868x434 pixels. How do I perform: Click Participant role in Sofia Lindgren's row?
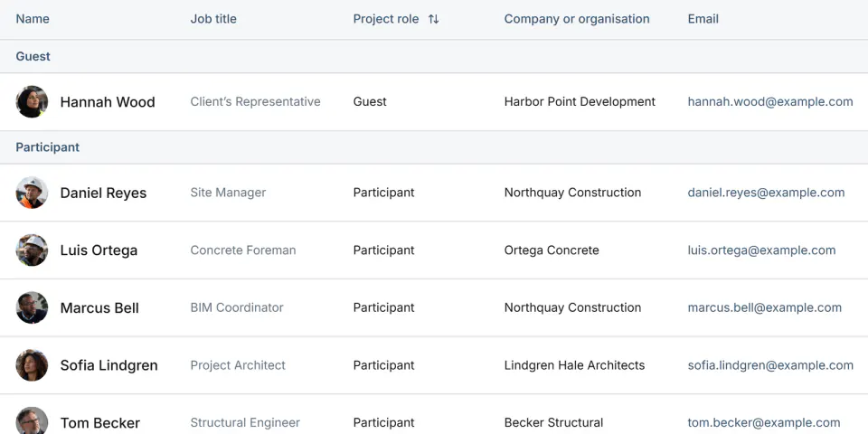pyautogui.click(x=383, y=365)
